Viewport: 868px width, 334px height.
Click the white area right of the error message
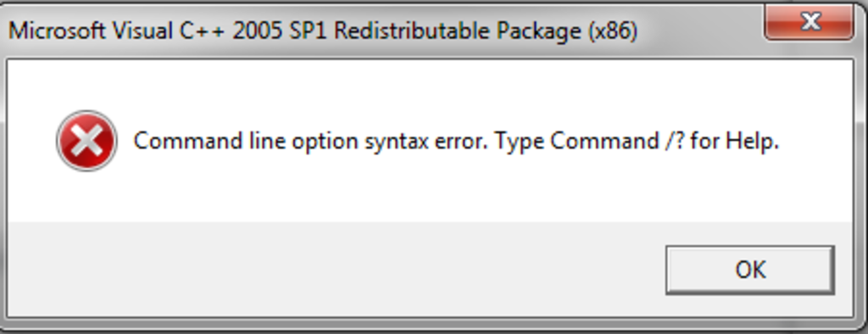[x=816, y=142]
